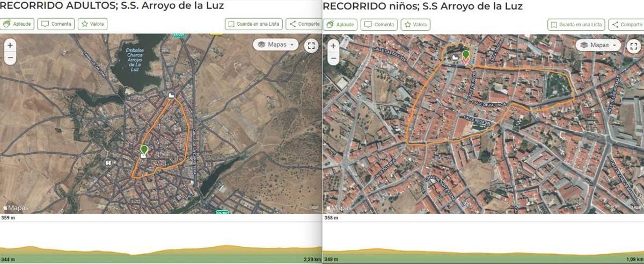Click Valora on the ADULTOS route
The height and width of the screenshot is (264, 644).
click(x=92, y=24)
